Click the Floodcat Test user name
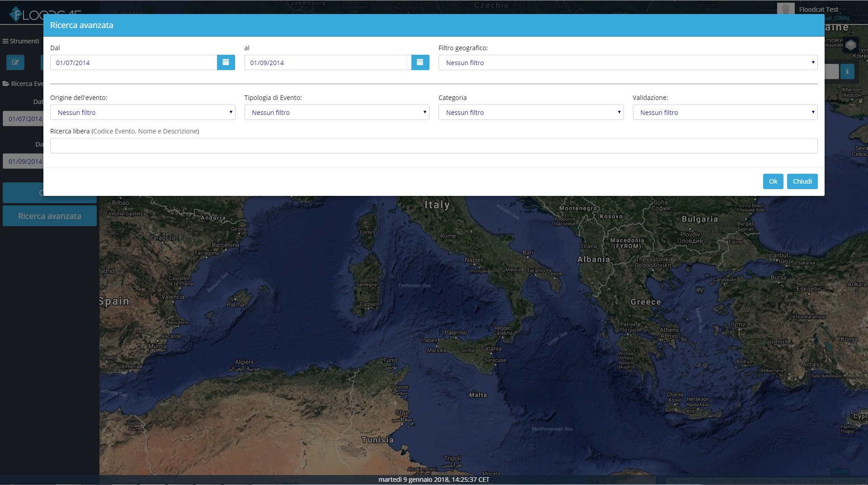868x485 pixels. pos(818,10)
